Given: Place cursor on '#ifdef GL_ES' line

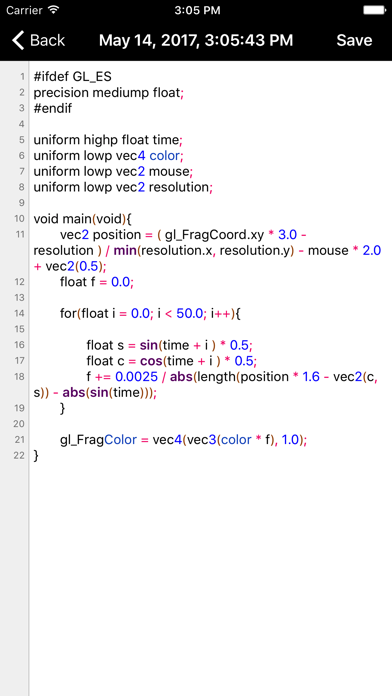Looking at the screenshot, I should tap(72, 77).
